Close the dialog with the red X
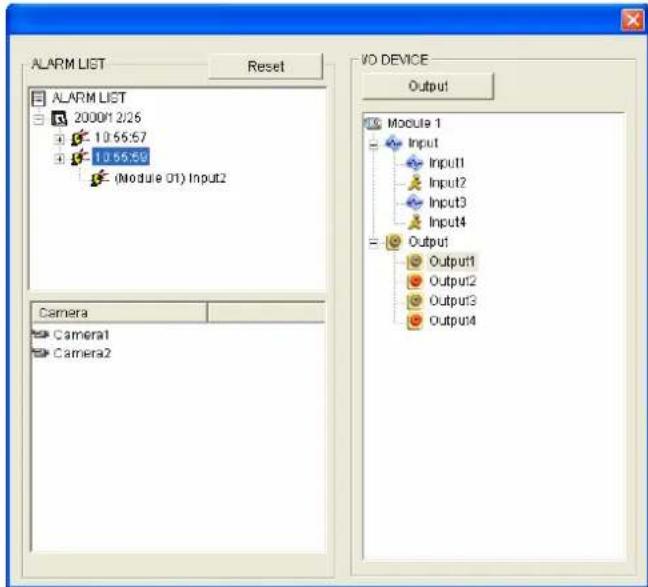Viewport: 648px width, 587px height. coord(632,20)
